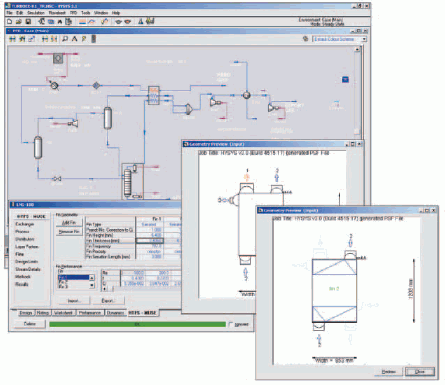Switch to the Worksheet tab
The height and width of the screenshot is (385, 445).
point(63,313)
